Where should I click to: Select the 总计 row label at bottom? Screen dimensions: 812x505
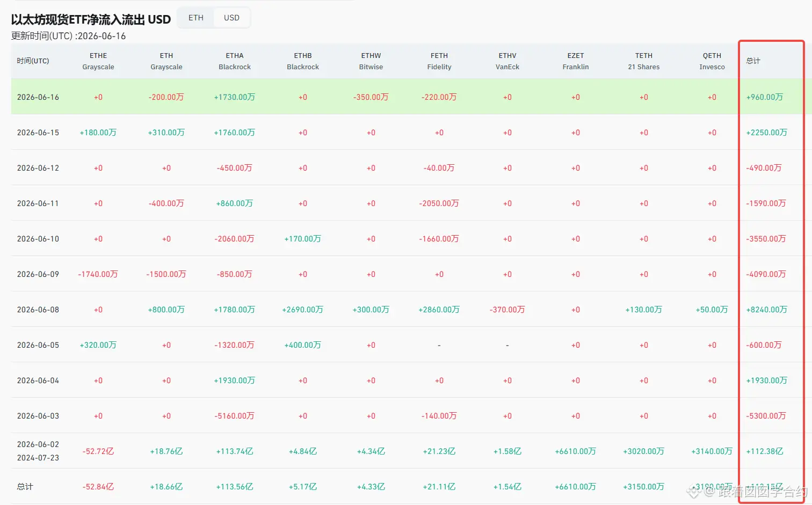pos(25,487)
